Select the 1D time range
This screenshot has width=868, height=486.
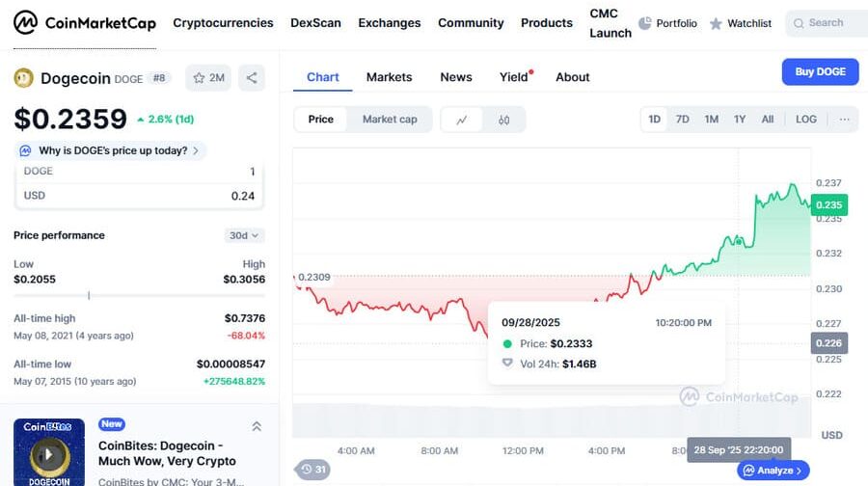654,119
